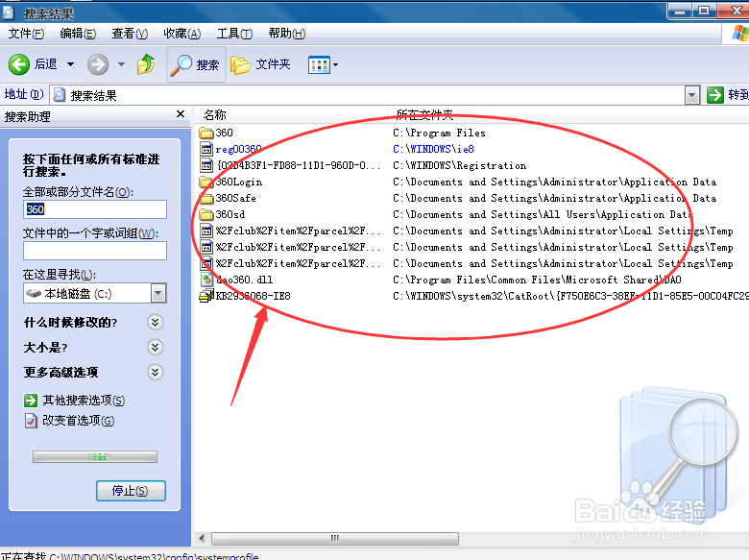The height and width of the screenshot is (560, 749).
Task: Open the 收藏(A) menu
Action: (x=182, y=34)
